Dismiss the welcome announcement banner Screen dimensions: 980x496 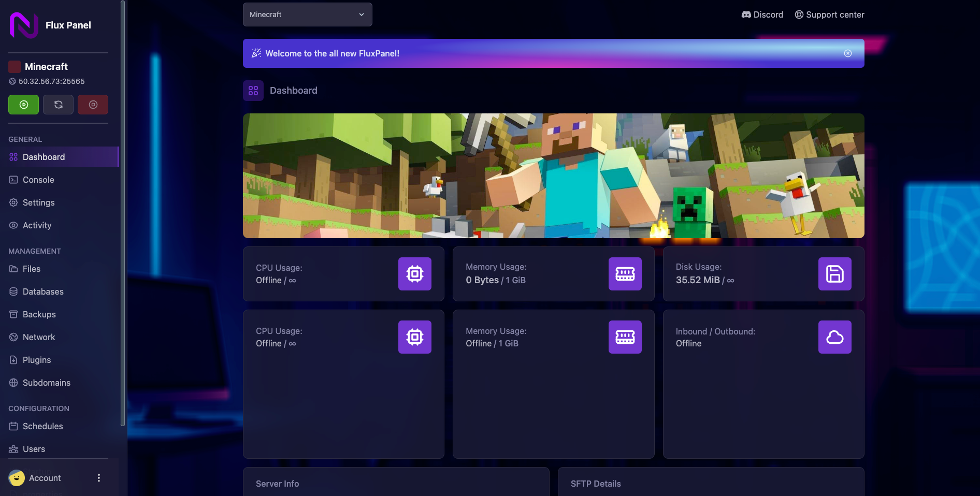click(x=848, y=53)
